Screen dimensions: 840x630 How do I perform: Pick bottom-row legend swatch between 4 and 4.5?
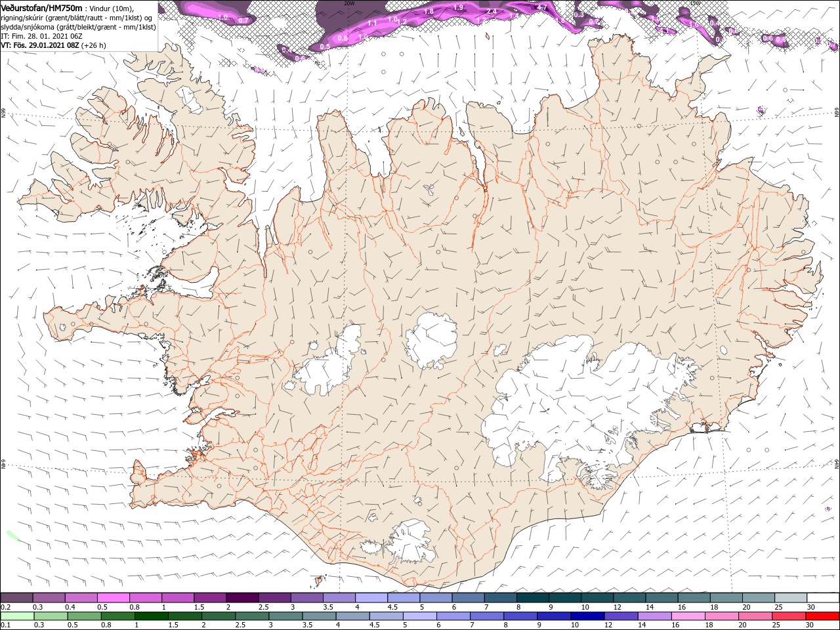(353, 616)
